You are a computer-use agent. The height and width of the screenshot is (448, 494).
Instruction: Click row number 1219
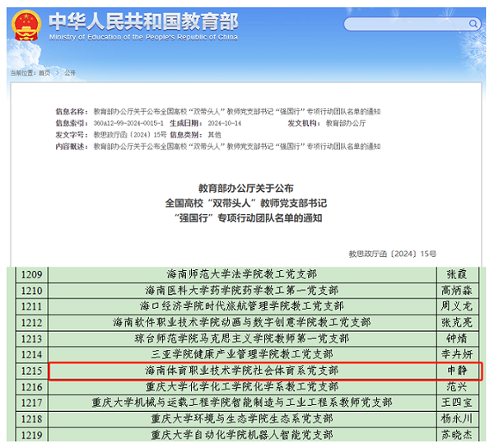pos(31,435)
